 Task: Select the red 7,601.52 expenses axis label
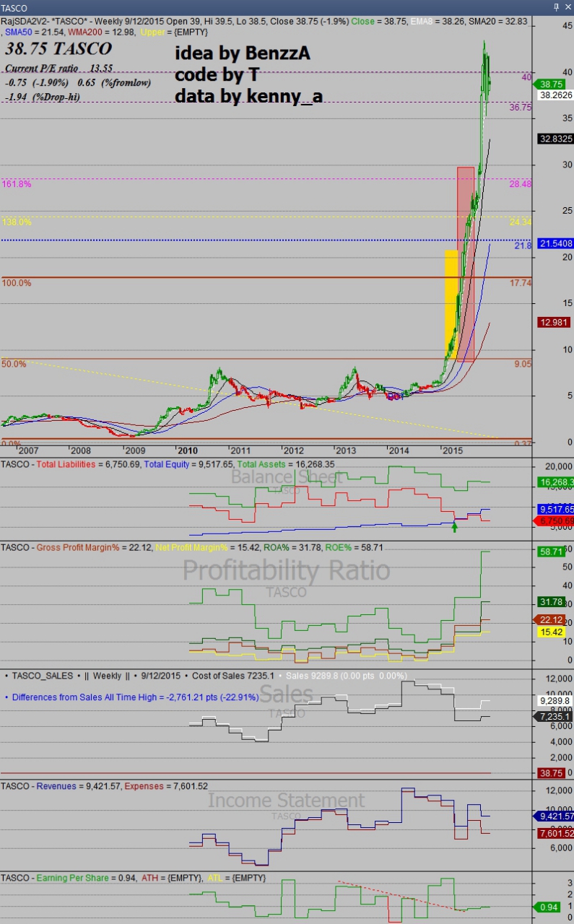pos(555,834)
